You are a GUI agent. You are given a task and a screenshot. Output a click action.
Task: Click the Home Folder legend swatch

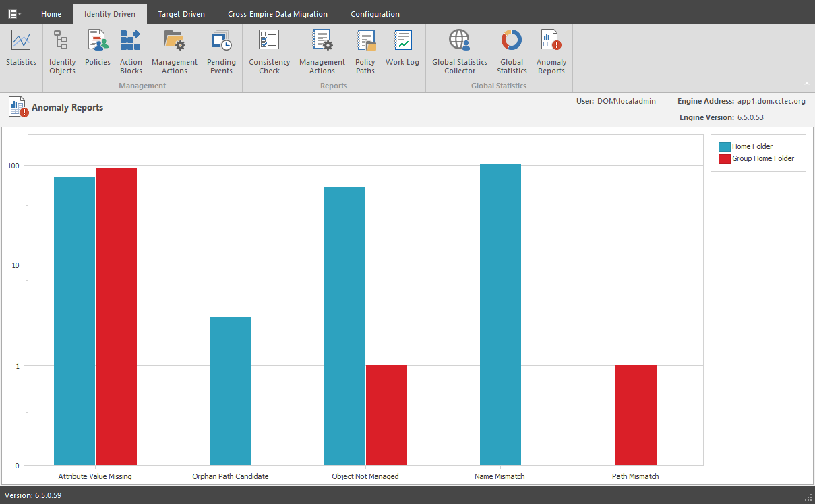725,147
